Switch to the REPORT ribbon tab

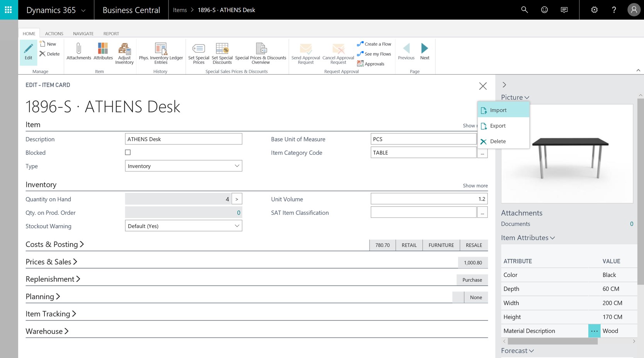point(111,34)
